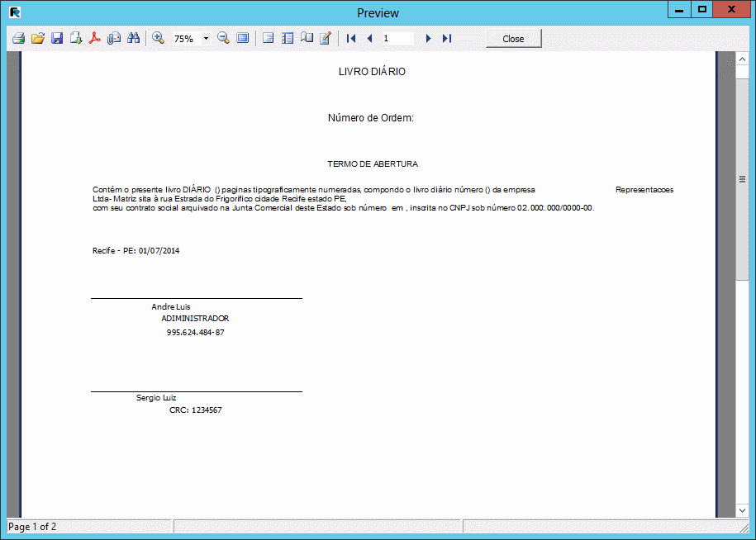Zoom in with the plus magnifier
The height and width of the screenshot is (540, 756).
coord(158,38)
